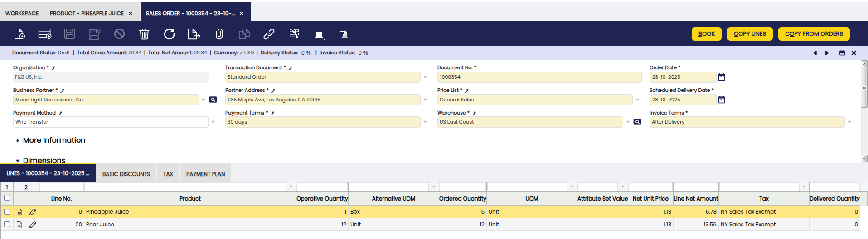Edit the Pear Juice line with pencil
This screenshot has height=239, width=868.
tap(33, 225)
